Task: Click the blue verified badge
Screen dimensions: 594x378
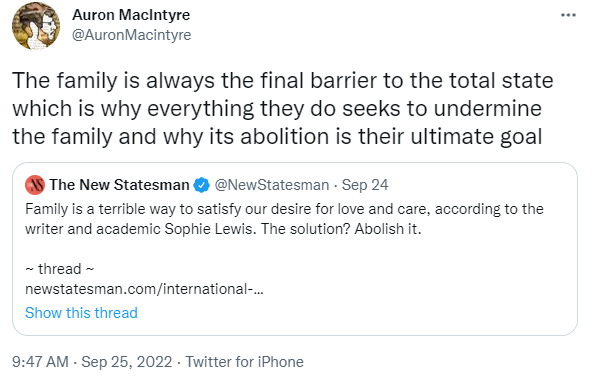Action: pos(202,185)
